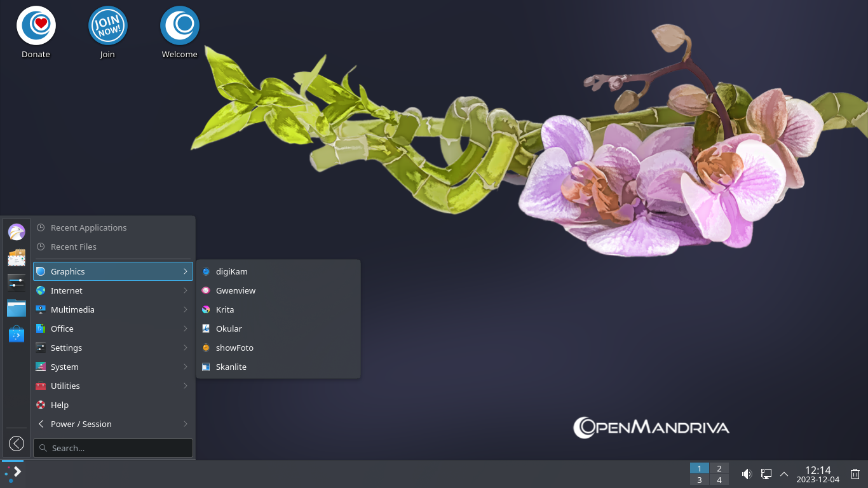Image resolution: width=868 pixels, height=488 pixels.
Task: Open volume control in system tray
Action: pos(747,474)
